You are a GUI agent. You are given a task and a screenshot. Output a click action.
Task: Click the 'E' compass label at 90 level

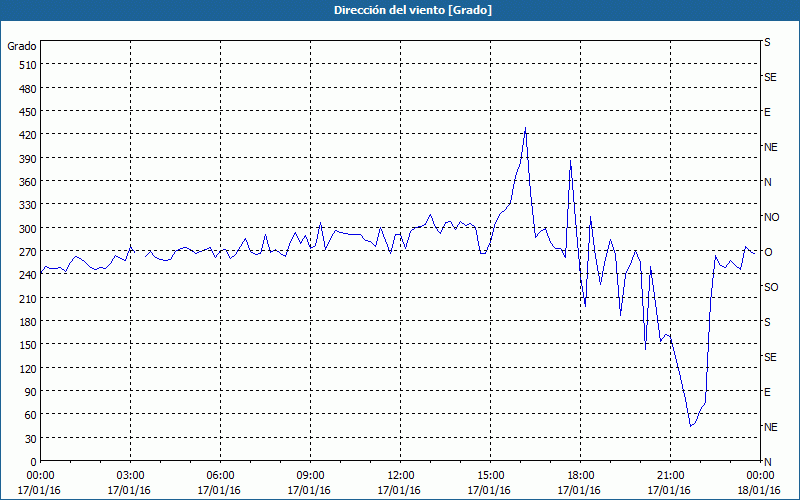[767, 392]
